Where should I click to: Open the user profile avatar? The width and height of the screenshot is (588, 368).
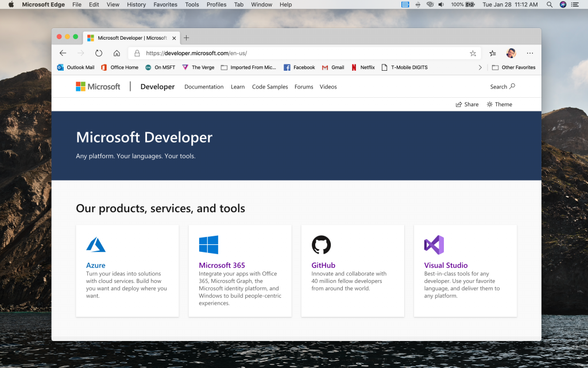coord(511,53)
